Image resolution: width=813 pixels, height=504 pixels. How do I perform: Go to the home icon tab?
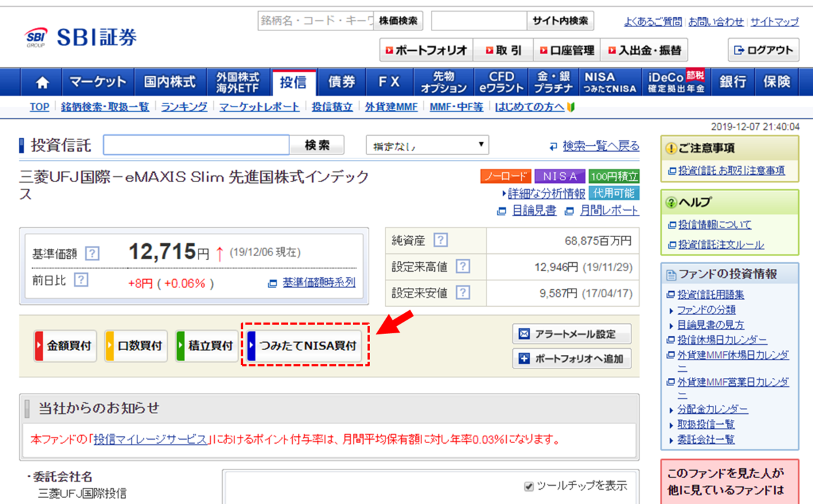[42, 83]
